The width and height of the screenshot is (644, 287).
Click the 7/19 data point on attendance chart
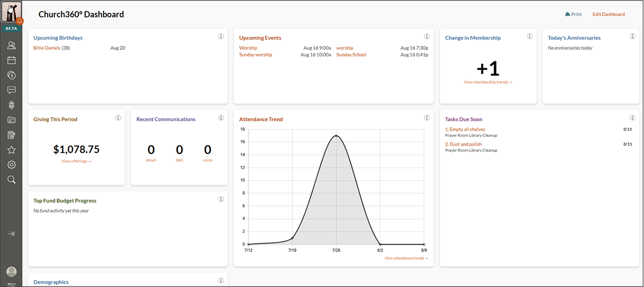292,238
